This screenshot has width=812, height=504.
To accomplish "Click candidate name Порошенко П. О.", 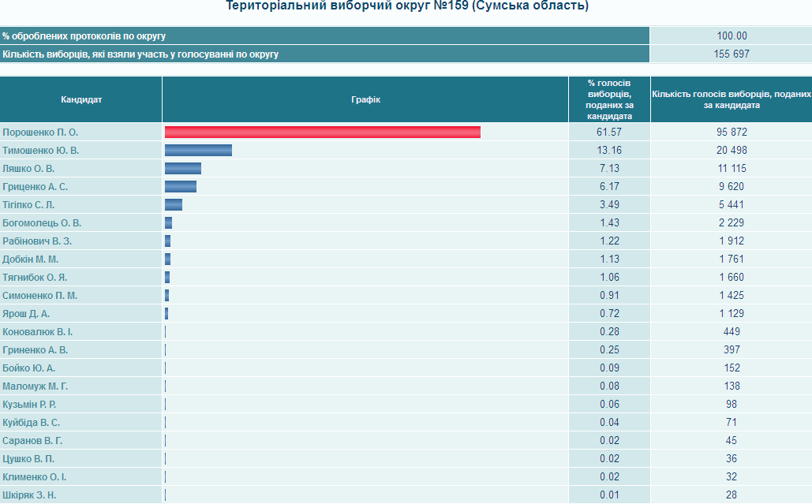I will point(40,133).
